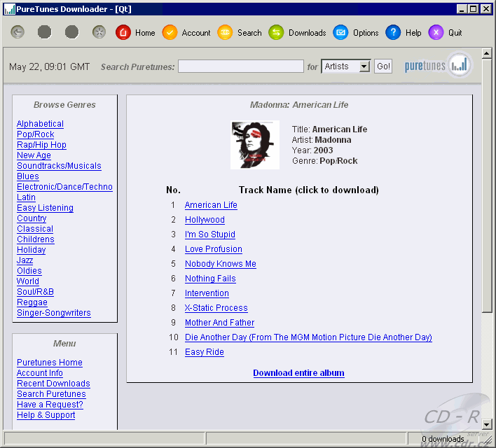The height and width of the screenshot is (448, 496).
Task: Click the purple Quit X icon
Action: coord(436,32)
